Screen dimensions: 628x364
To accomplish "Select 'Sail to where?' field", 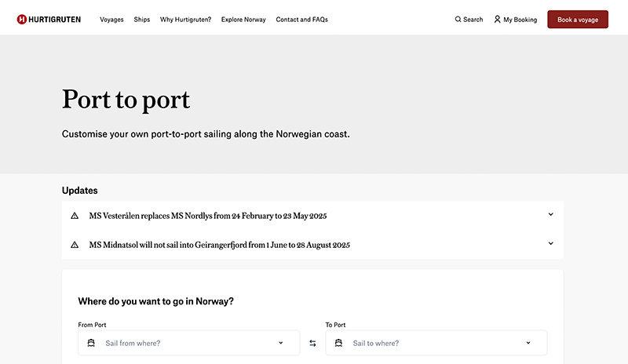I will [x=436, y=343].
